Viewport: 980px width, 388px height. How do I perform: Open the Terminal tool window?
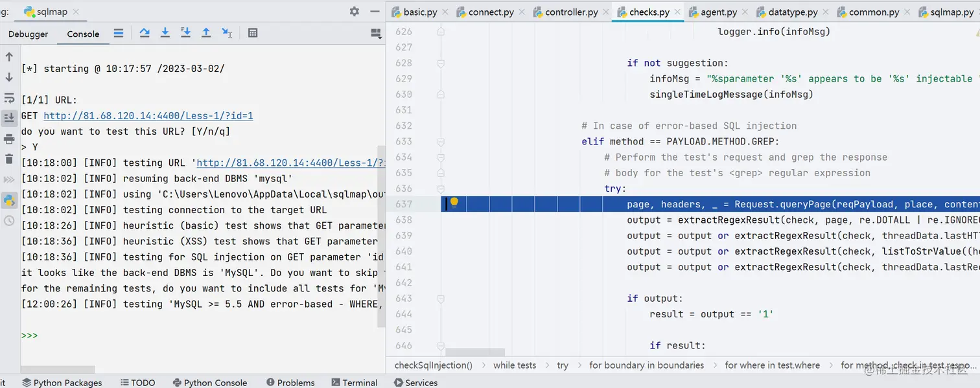(x=354, y=382)
